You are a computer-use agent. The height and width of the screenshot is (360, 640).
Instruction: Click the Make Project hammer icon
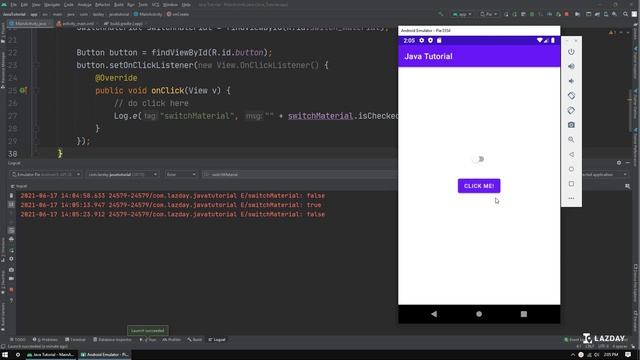[441, 14]
